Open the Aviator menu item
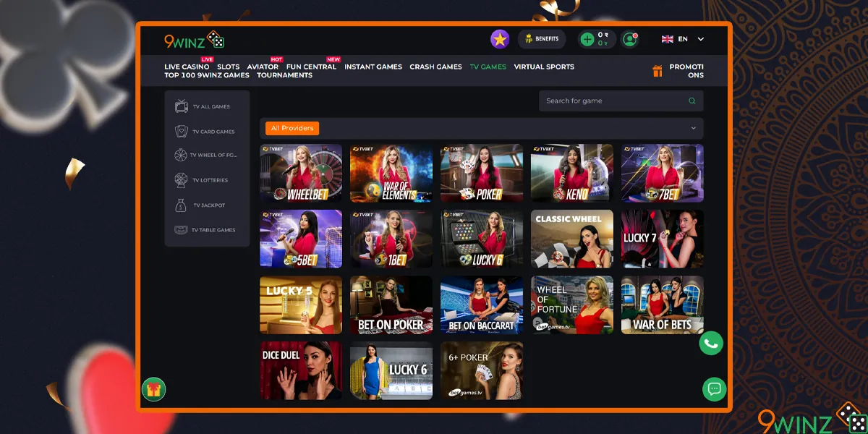Screen dimensions: 868x434 tap(263, 67)
